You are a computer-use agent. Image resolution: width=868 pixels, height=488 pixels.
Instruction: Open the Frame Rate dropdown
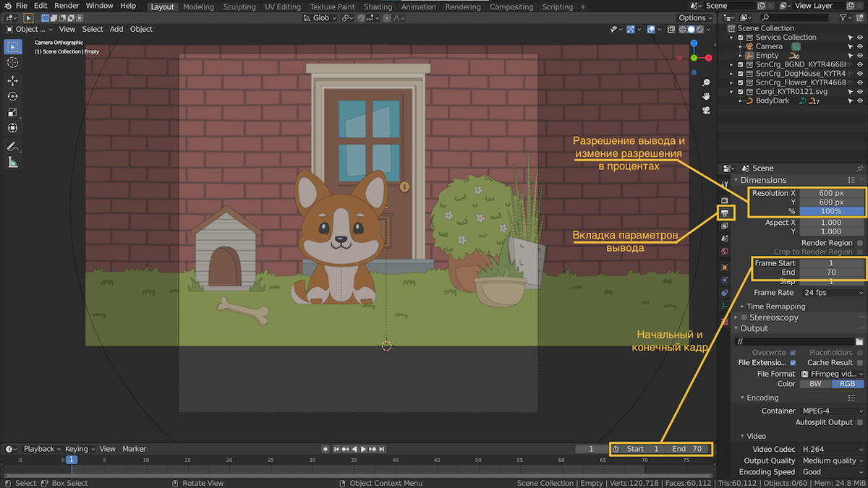tap(832, 292)
